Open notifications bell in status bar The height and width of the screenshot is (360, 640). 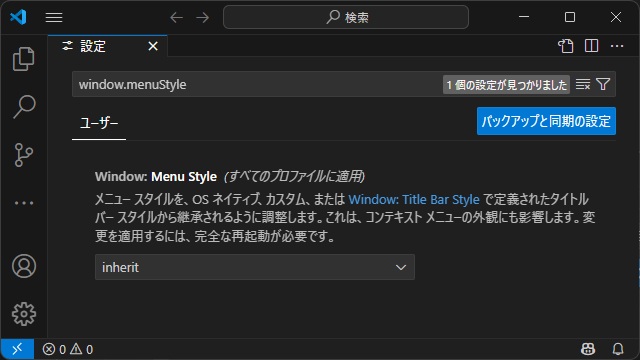pos(618,349)
